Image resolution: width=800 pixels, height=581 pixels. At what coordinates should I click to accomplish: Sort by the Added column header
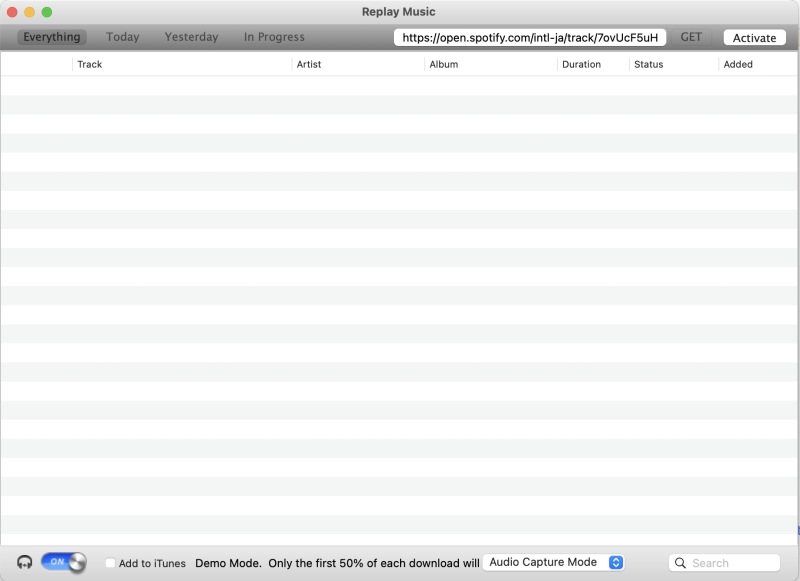(758, 64)
